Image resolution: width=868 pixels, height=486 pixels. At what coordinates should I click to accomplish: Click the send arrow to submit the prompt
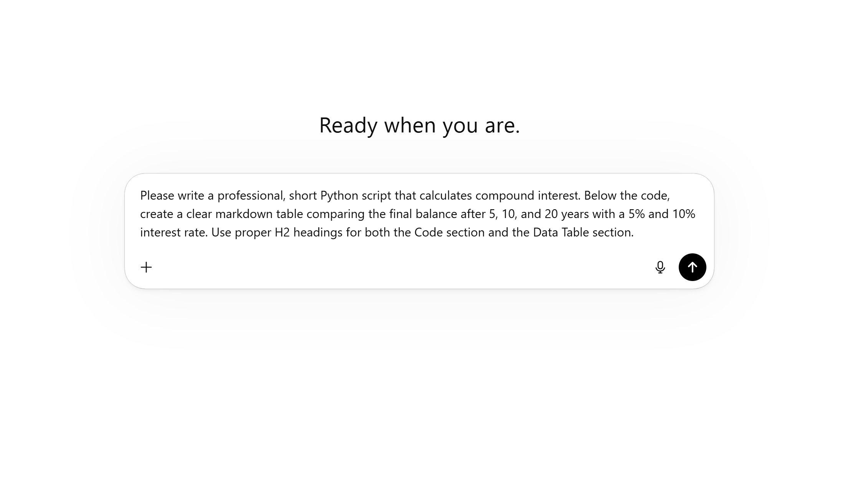692,267
